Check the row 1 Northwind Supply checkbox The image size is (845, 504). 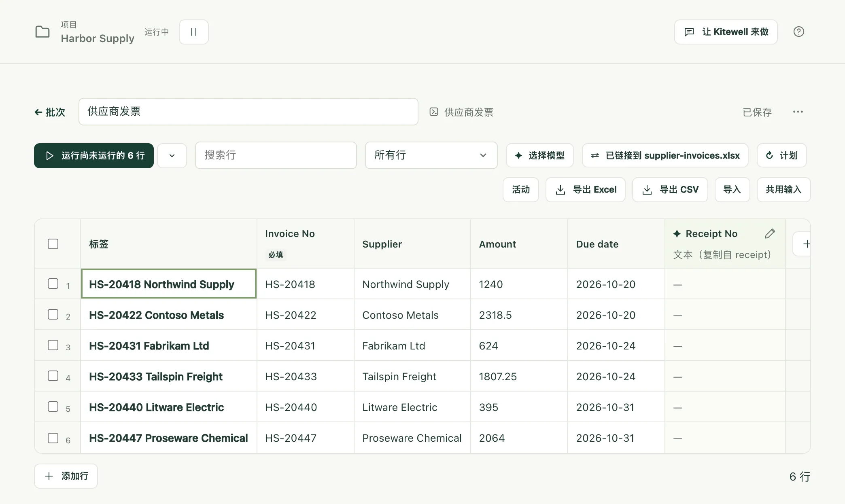[x=53, y=284]
